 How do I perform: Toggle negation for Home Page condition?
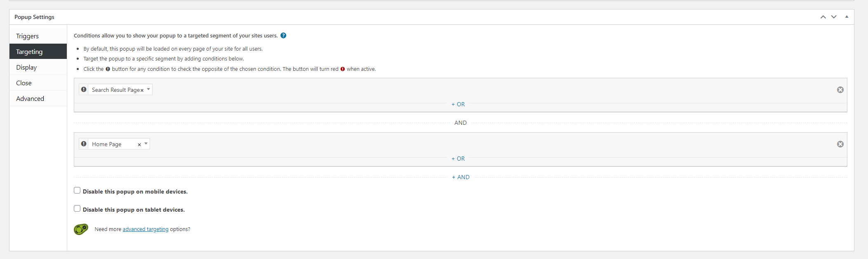(84, 144)
